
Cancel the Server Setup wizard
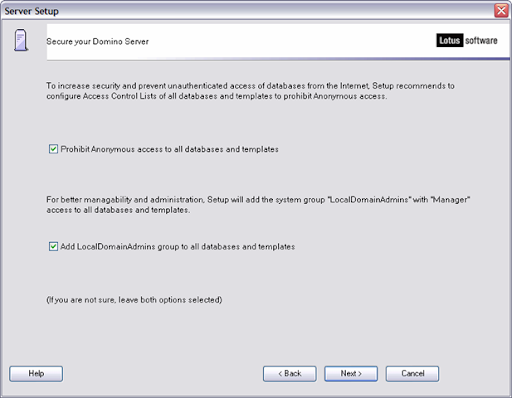pyautogui.click(x=412, y=374)
